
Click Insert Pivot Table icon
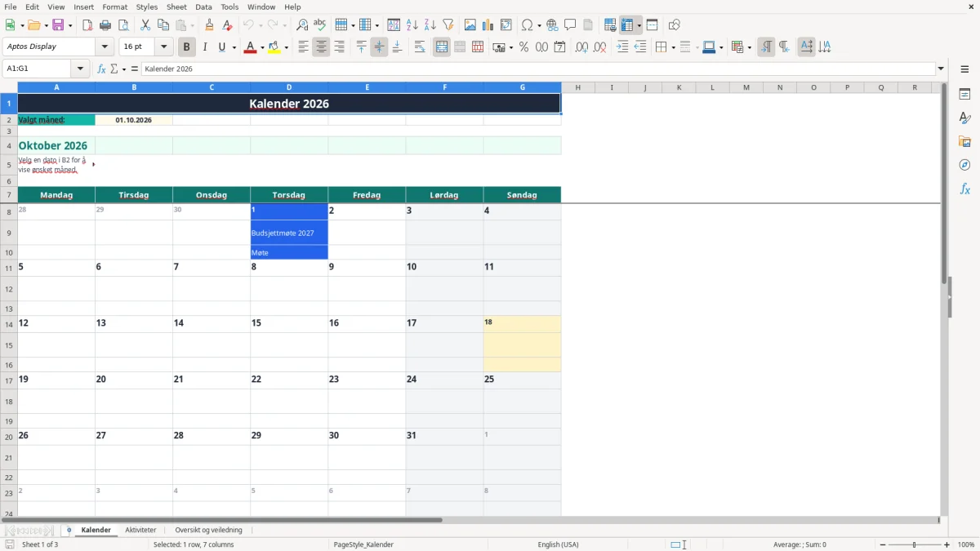click(506, 25)
